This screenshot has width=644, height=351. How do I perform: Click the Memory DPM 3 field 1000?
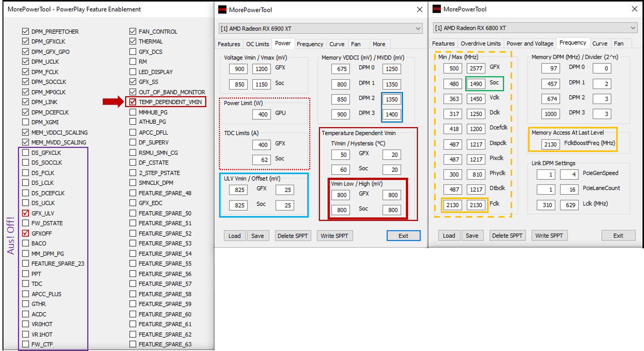550,114
